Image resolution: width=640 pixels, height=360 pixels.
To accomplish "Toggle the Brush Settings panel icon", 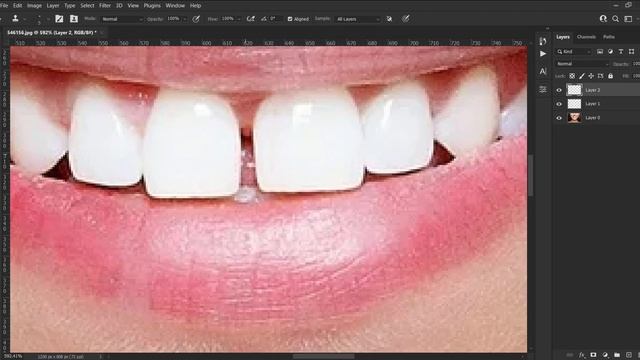I will tap(59, 19).
